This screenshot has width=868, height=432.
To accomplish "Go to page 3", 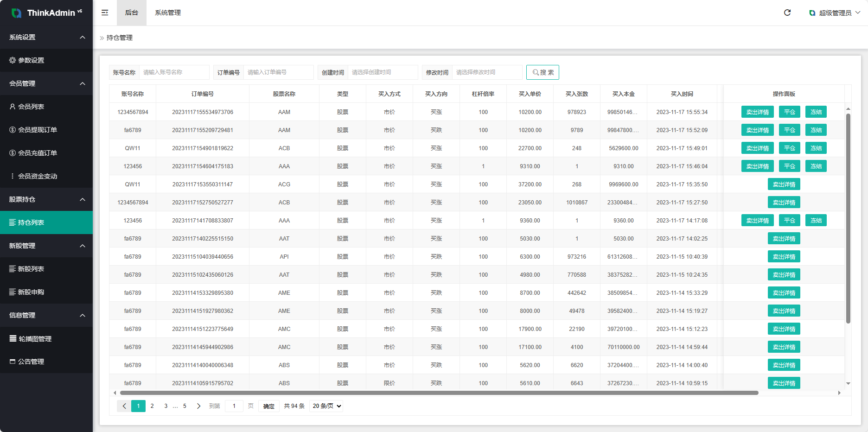I will click(166, 406).
